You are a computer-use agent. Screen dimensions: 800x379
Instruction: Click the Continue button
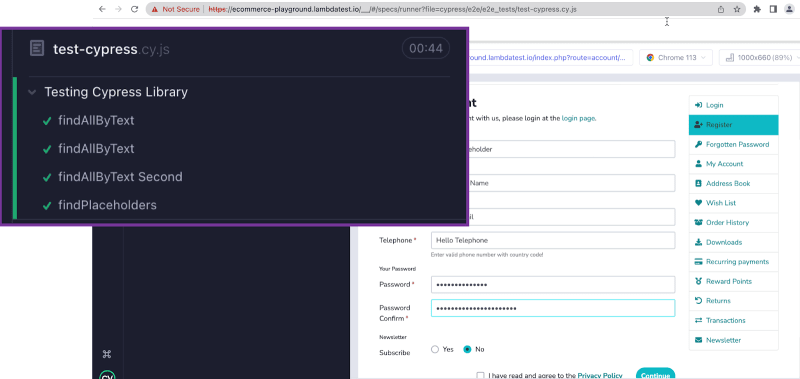(x=655, y=373)
